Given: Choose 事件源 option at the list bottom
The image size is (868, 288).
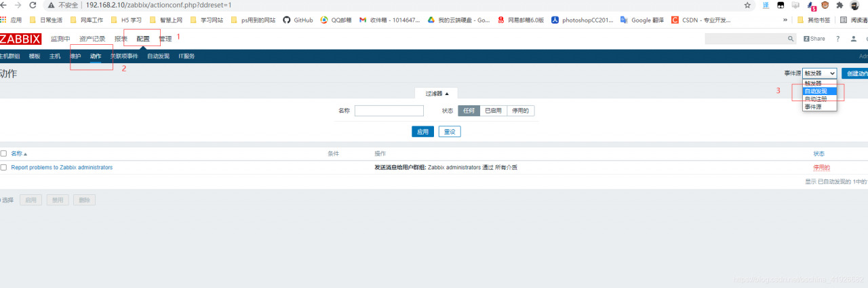Looking at the screenshot, I should click(x=820, y=107).
